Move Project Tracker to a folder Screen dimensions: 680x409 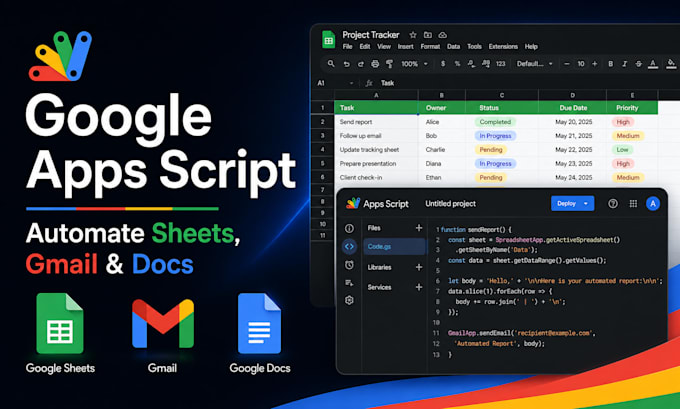(428, 35)
